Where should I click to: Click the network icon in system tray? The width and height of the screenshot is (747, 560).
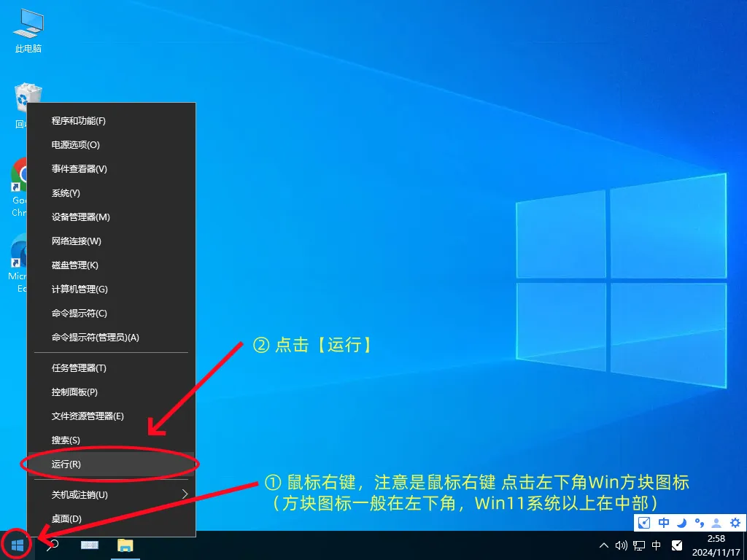(x=639, y=545)
